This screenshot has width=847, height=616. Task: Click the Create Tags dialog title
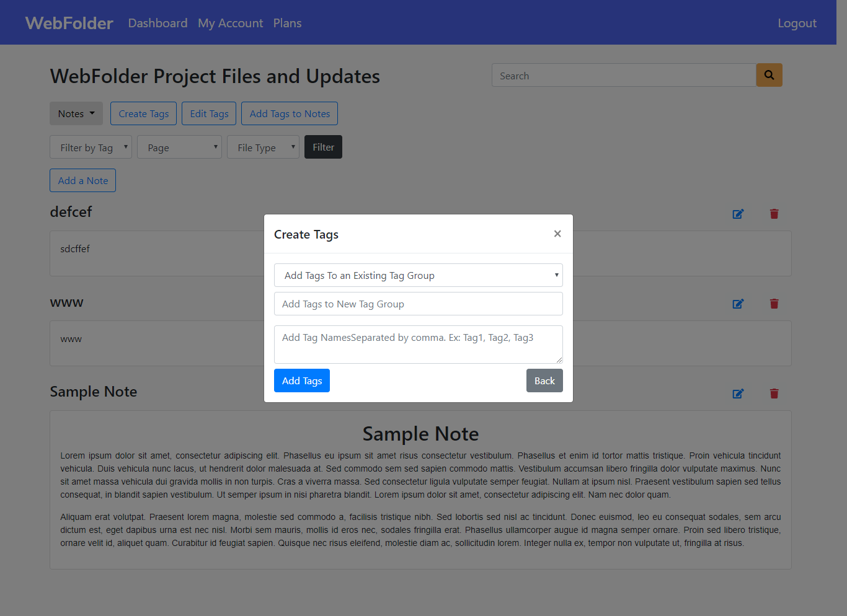[x=306, y=234]
